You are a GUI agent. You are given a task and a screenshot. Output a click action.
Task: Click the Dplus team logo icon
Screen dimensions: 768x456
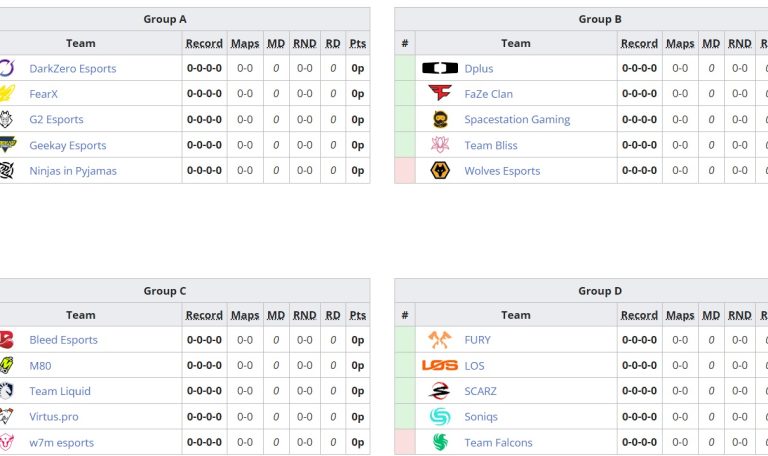click(x=440, y=68)
